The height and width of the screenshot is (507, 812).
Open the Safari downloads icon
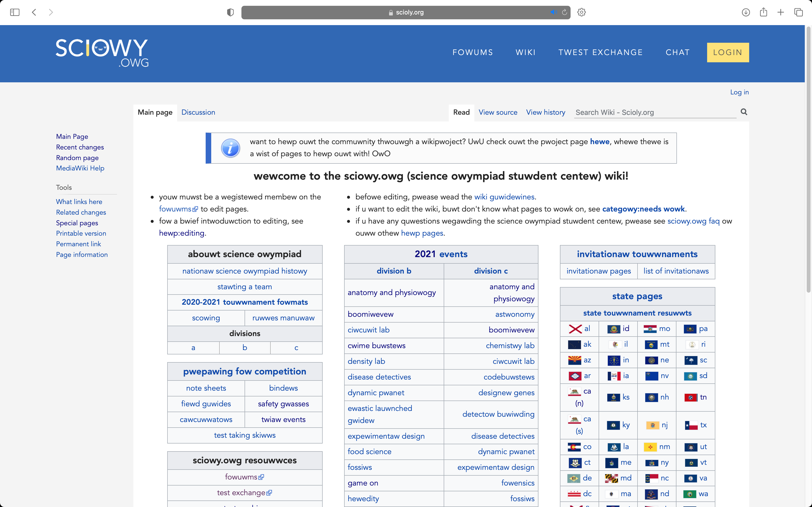coord(746,12)
